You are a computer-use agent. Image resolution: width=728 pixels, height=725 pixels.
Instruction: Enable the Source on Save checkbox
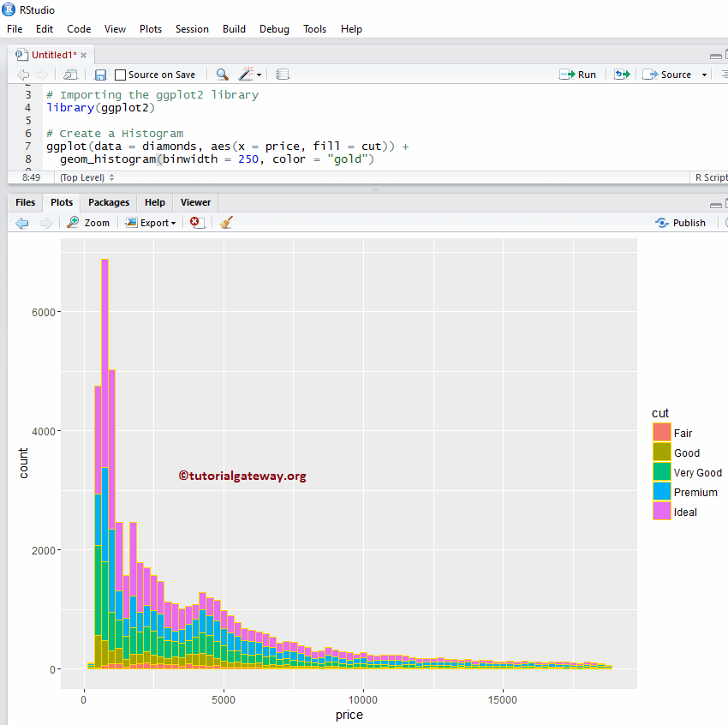(x=118, y=74)
